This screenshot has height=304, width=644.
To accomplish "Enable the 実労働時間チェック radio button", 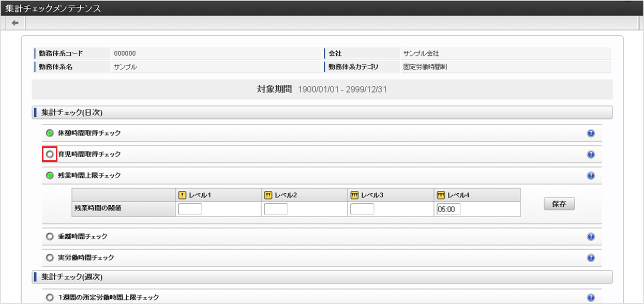I will (50, 257).
